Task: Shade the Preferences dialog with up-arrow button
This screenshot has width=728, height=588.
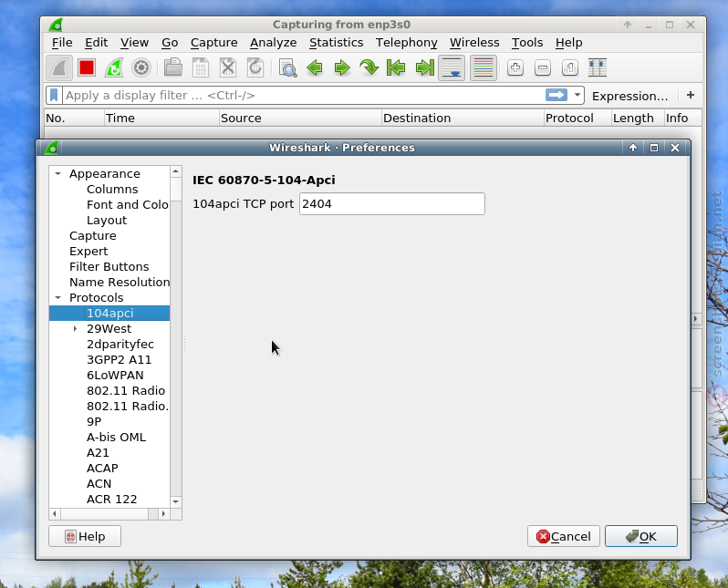Action: coord(633,148)
